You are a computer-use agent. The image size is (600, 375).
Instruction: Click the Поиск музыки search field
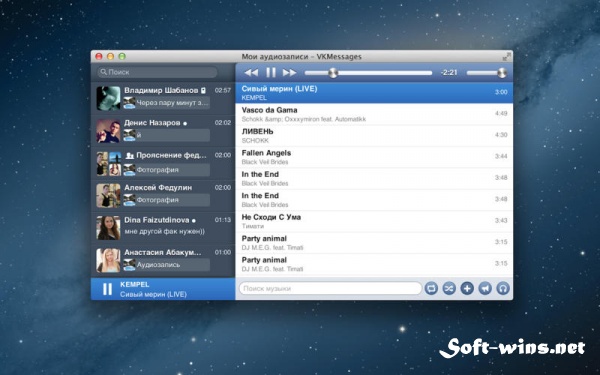click(x=330, y=288)
